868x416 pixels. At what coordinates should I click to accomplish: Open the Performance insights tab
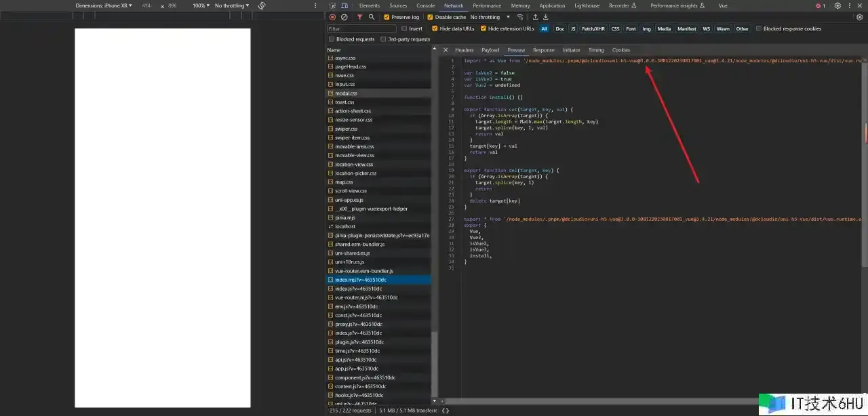pyautogui.click(x=678, y=5)
